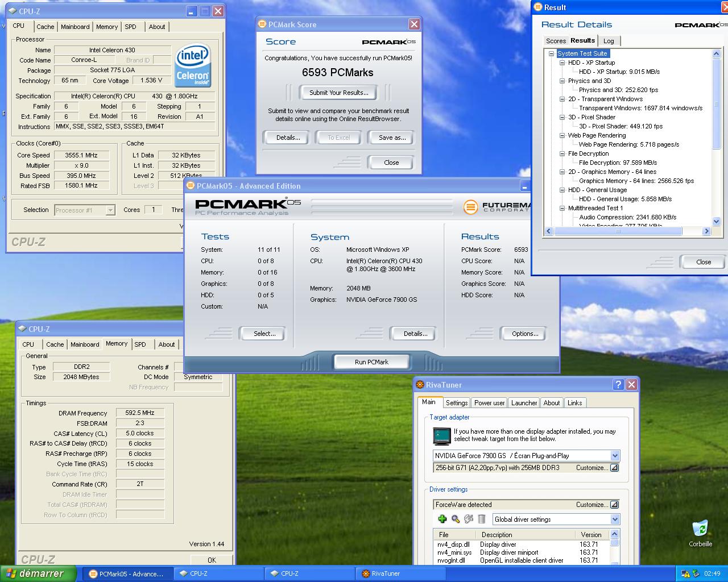Open the NVIDIA GeForce 7900 GS adapter dropdown

click(615, 455)
